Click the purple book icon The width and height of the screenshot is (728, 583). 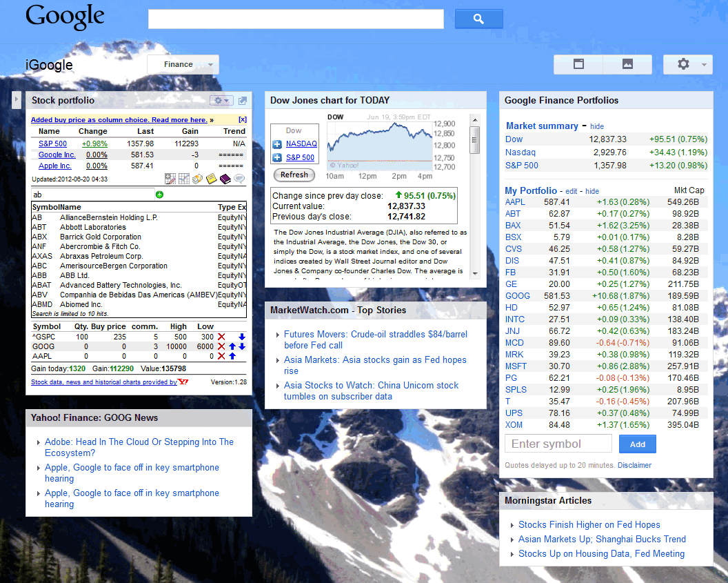click(225, 179)
